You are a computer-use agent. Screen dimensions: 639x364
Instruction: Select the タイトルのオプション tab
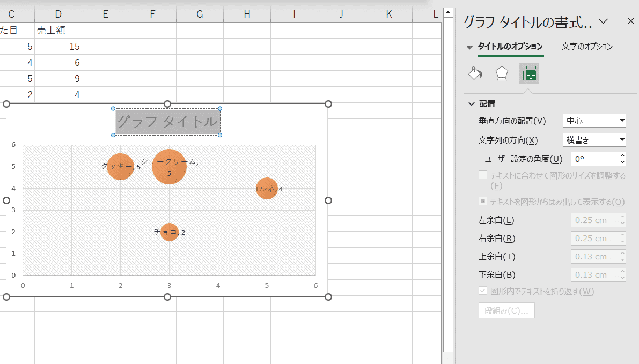[510, 47]
